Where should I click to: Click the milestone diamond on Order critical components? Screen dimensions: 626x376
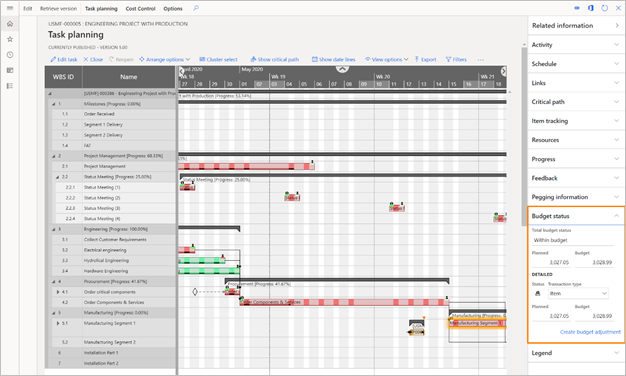pos(195,292)
